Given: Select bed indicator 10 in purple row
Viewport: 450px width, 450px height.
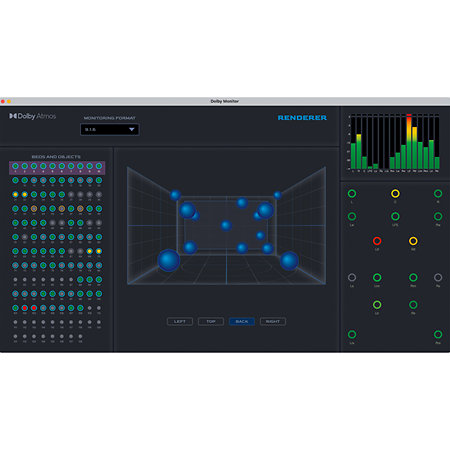Looking at the screenshot, I should coord(99,166).
